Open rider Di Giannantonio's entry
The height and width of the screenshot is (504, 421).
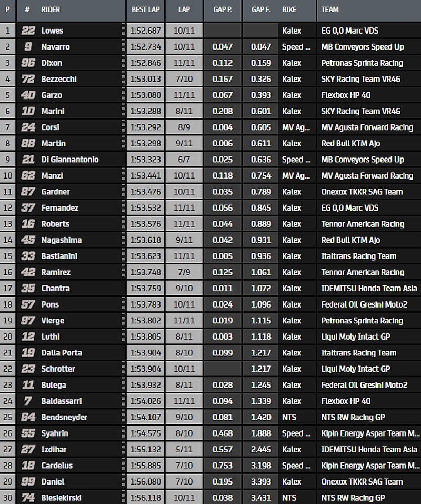pyautogui.click(x=69, y=160)
